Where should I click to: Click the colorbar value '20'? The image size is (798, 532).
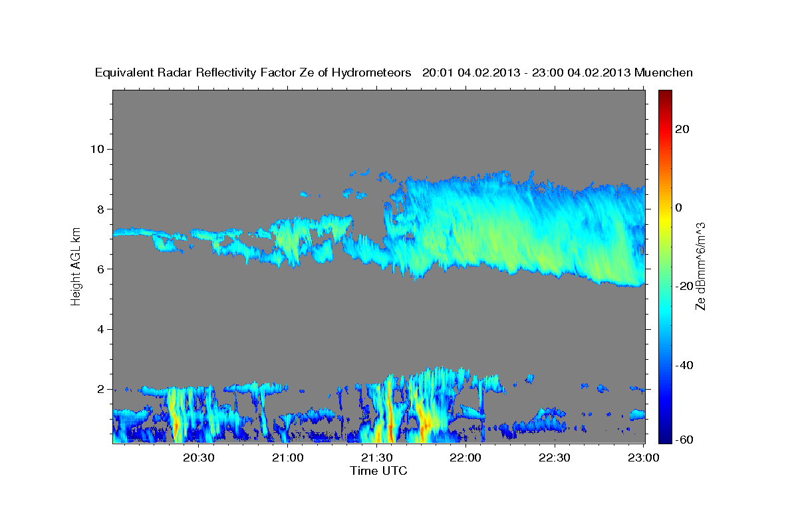[x=682, y=129]
